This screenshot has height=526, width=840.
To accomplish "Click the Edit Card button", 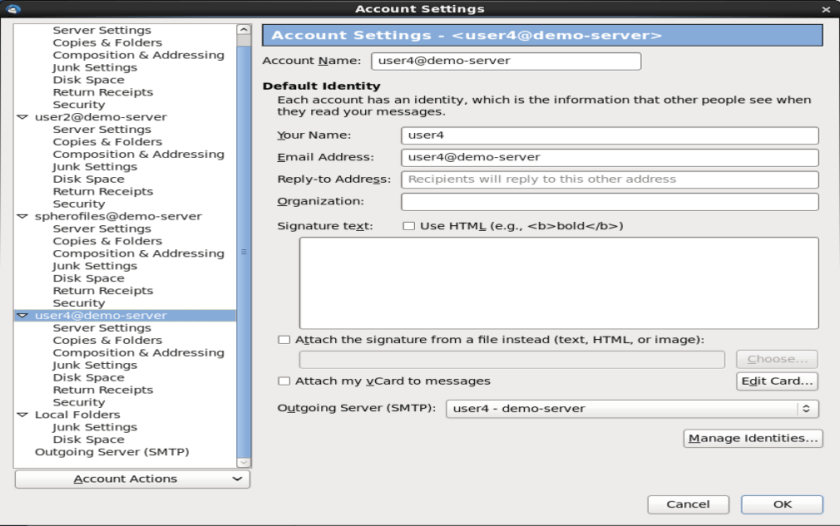I will 777,381.
